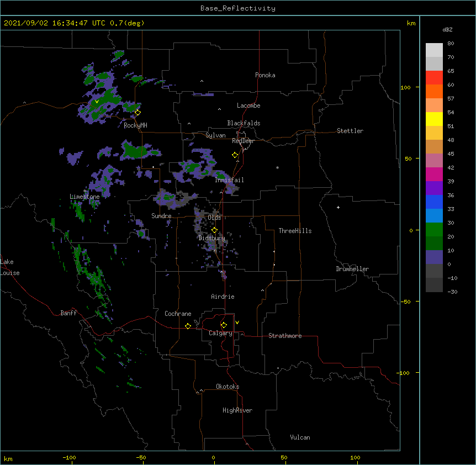
Task: Click the Drumheller town label
Action: click(352, 269)
